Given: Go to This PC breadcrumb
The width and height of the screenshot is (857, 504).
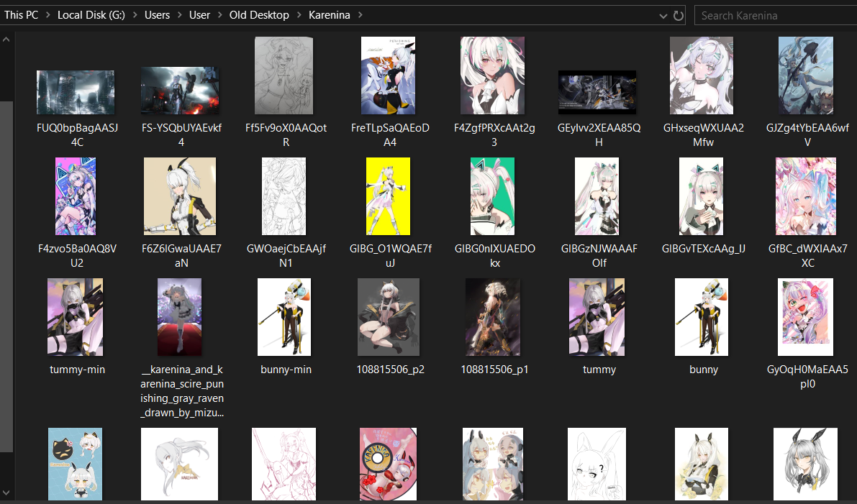Looking at the screenshot, I should tap(22, 15).
